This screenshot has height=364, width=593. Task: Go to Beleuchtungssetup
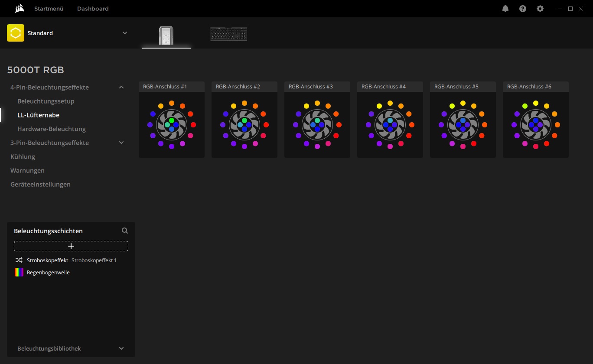pyautogui.click(x=46, y=101)
